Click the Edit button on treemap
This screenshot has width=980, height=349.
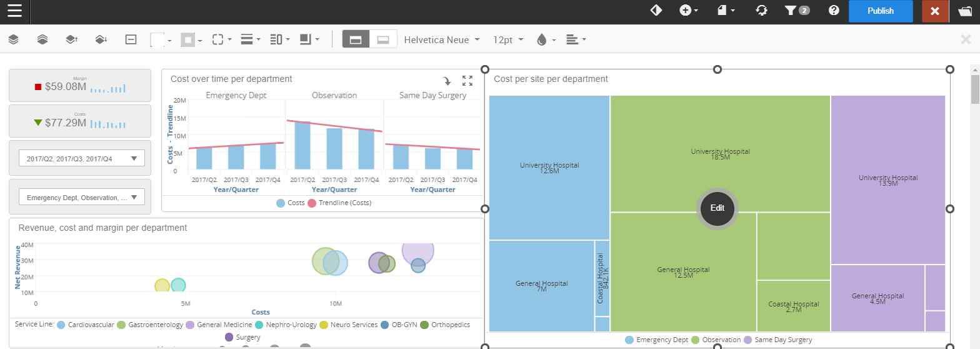(x=717, y=208)
